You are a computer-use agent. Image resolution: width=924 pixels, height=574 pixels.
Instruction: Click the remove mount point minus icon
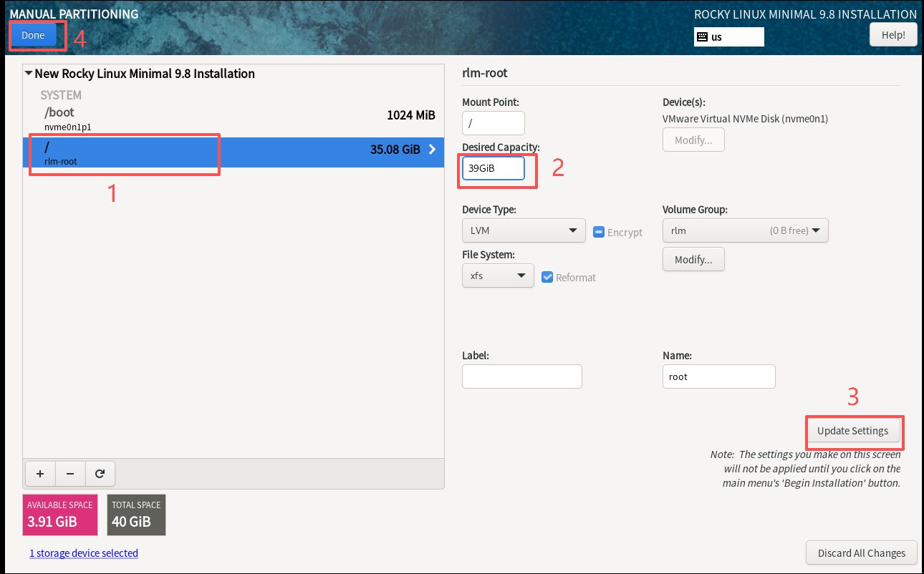click(70, 473)
